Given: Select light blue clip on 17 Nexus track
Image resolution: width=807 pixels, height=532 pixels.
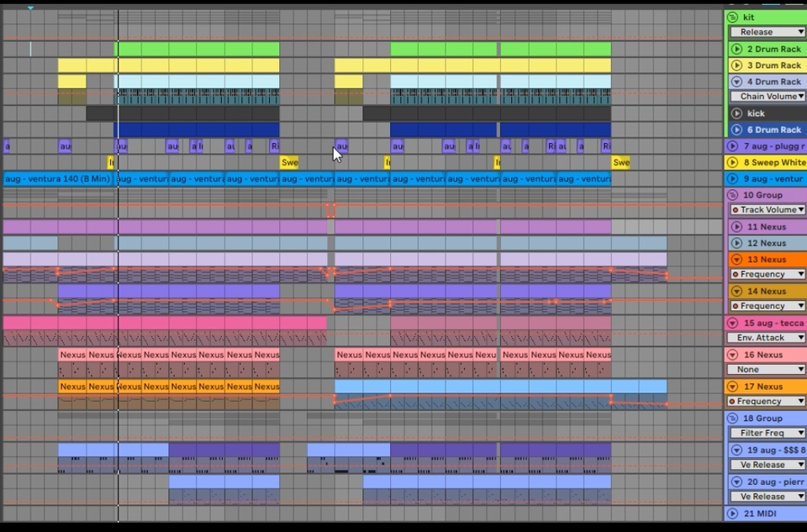Looking at the screenshot, I should click(500, 387).
